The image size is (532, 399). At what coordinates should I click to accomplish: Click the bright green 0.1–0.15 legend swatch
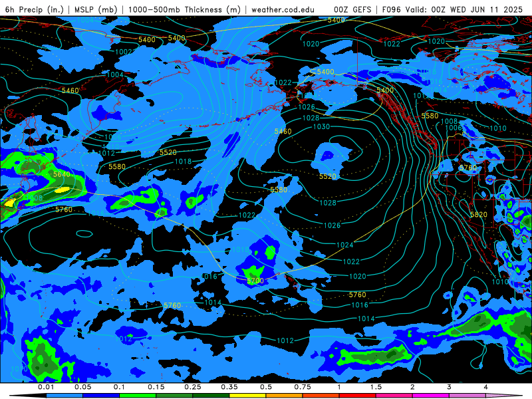click(x=138, y=396)
